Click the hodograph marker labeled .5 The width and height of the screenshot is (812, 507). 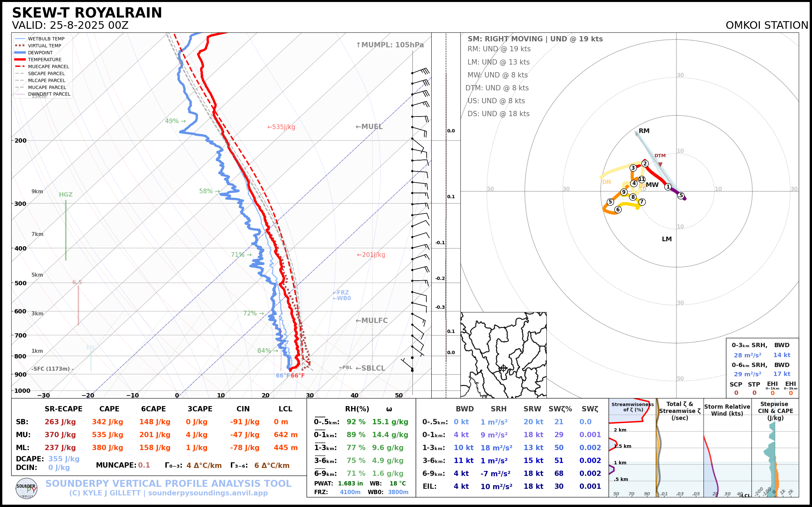[x=680, y=196]
